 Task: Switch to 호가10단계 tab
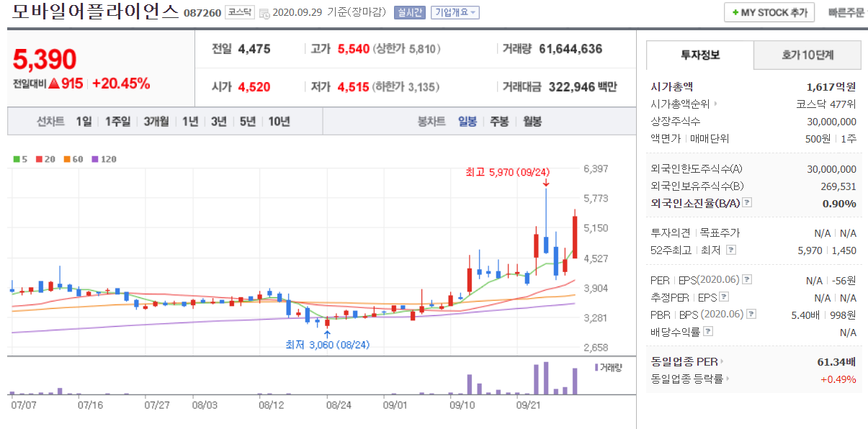click(807, 55)
